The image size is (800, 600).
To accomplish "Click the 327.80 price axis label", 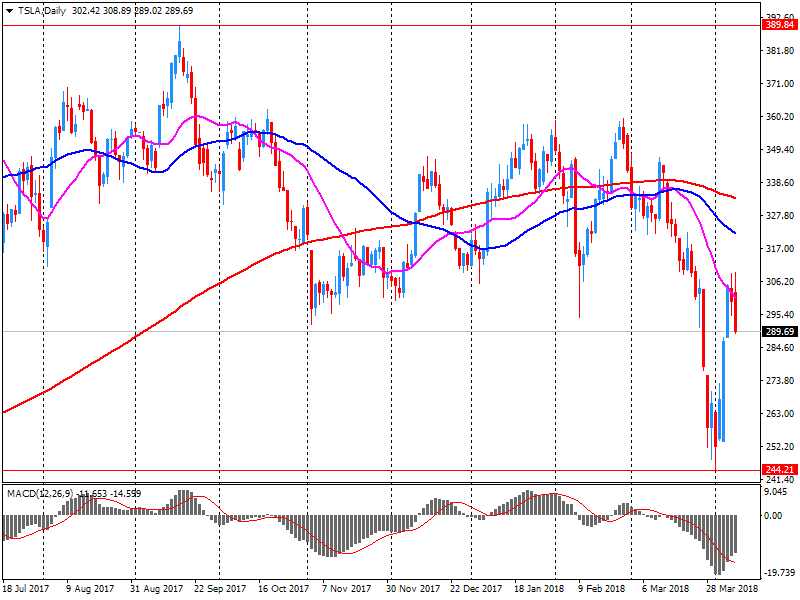I will [780, 216].
